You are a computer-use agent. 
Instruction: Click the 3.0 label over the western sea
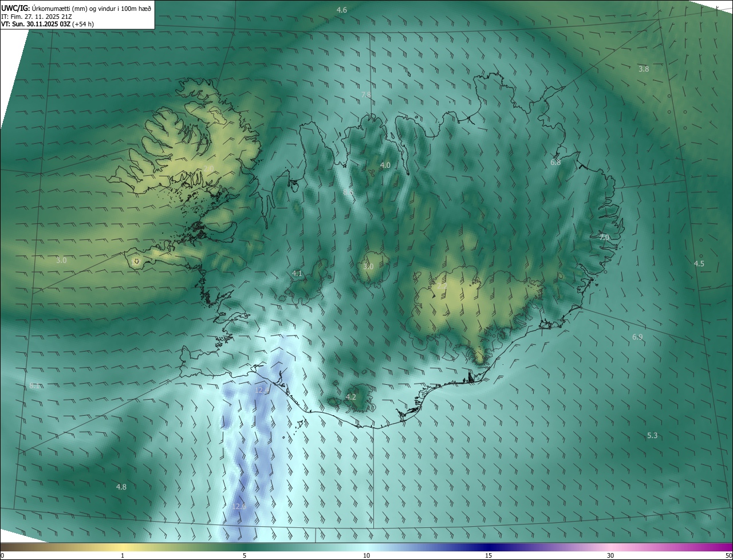coord(61,261)
